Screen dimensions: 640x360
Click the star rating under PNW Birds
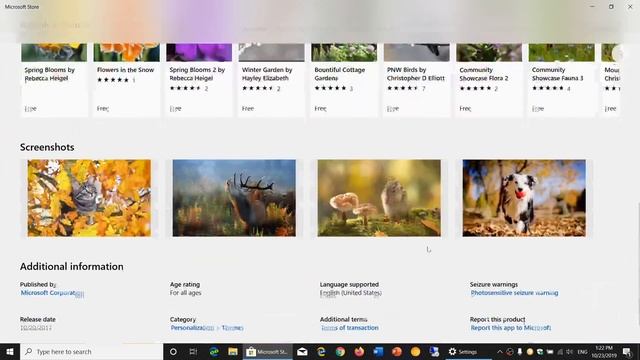tap(403, 88)
